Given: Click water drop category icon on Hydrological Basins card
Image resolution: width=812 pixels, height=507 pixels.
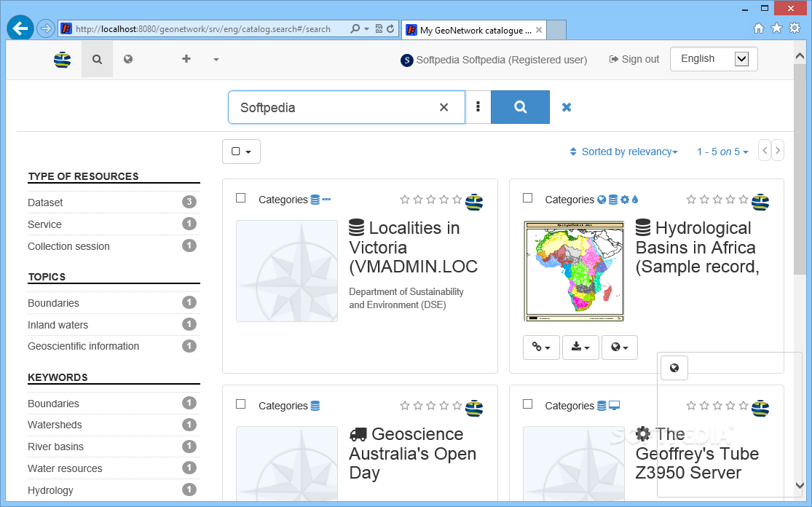Looking at the screenshot, I should [x=636, y=200].
